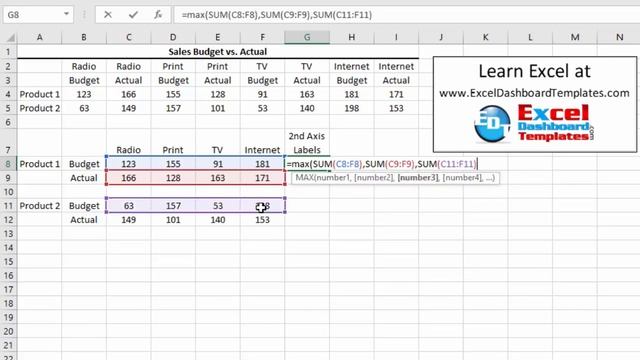
Task: Select column G header
Action: click(307, 37)
